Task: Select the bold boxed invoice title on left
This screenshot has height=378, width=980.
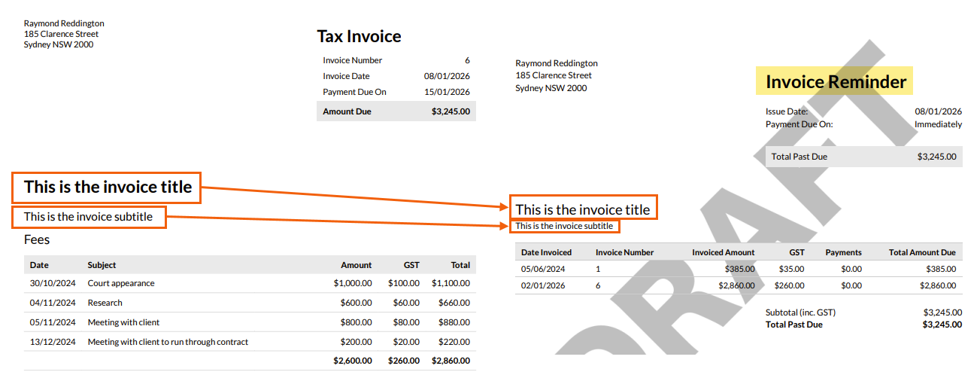Action: (x=108, y=187)
